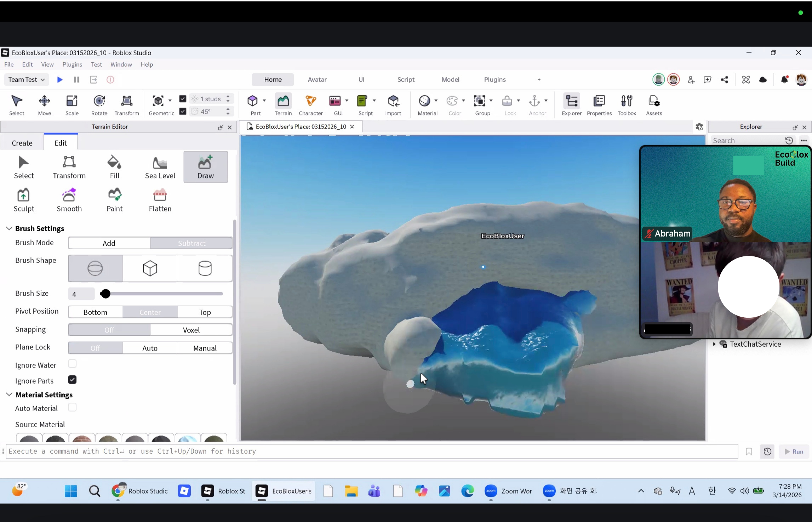Click the Brush Size slider handle
Viewport: 812px width, 522px height.
coord(105,294)
